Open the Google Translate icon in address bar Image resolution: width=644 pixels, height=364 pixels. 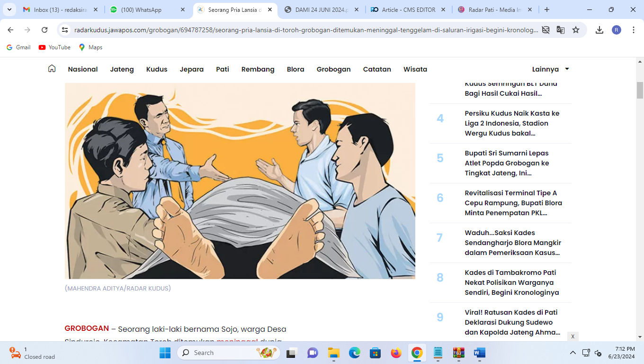point(561,30)
